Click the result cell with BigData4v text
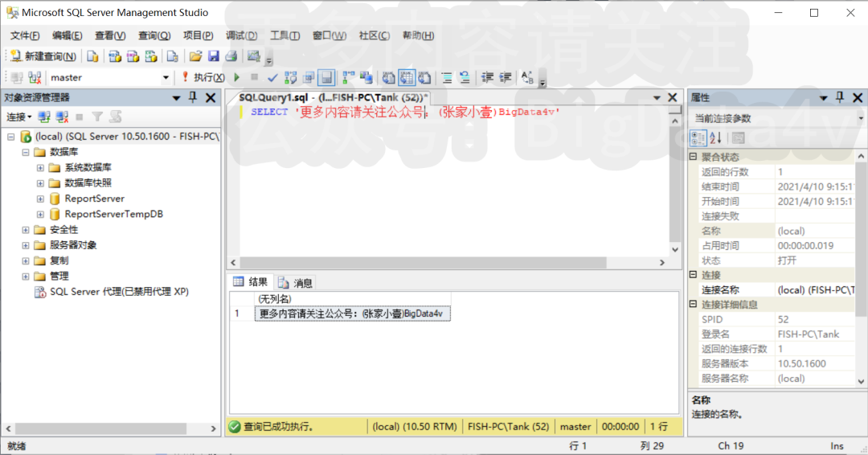The image size is (868, 455). (353, 314)
